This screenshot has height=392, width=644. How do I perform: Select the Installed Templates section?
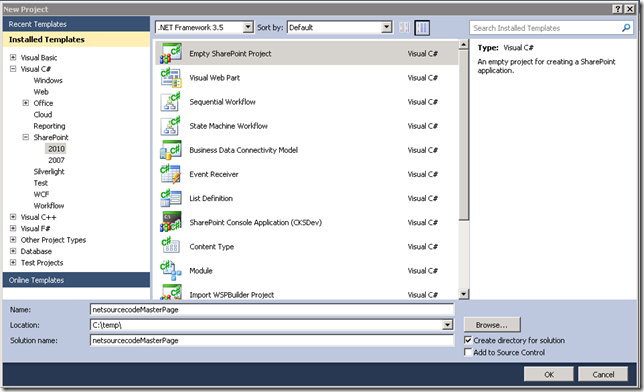(76, 39)
